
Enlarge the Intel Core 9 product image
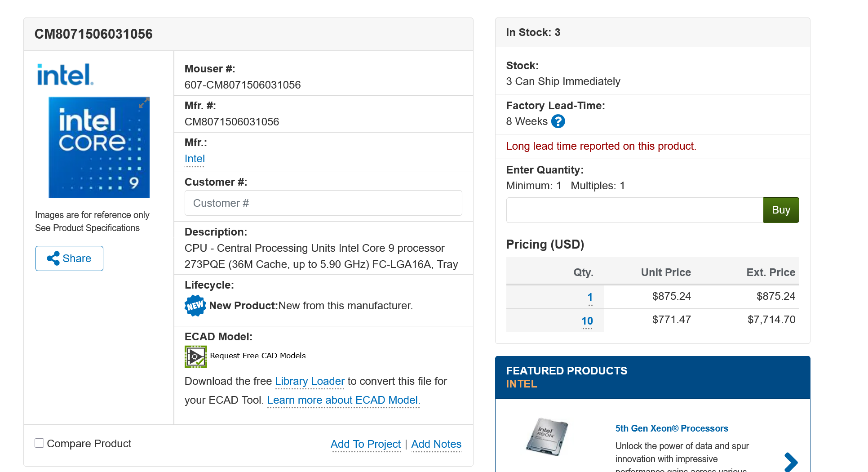coord(99,147)
